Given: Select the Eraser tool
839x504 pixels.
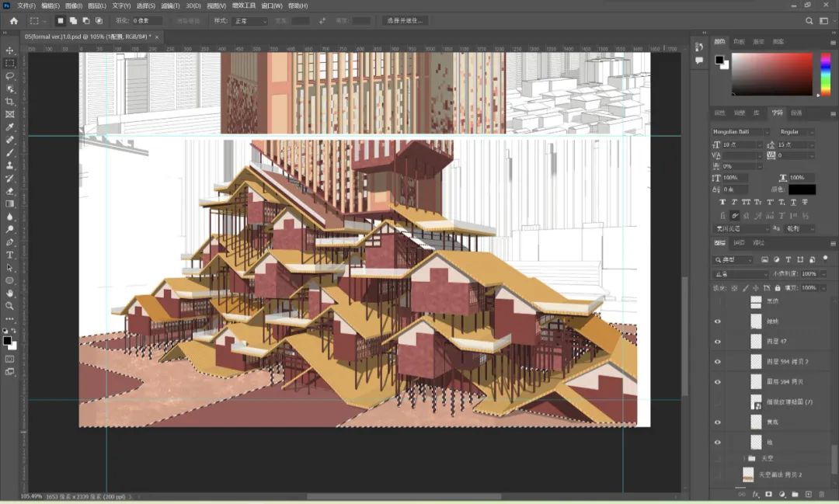Looking at the screenshot, I should (x=9, y=192).
